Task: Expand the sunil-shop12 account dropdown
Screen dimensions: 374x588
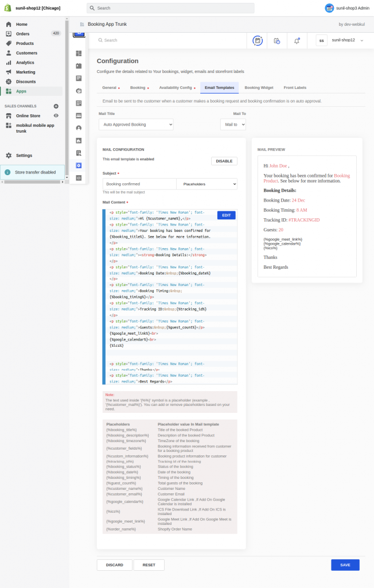Action: [361, 41]
